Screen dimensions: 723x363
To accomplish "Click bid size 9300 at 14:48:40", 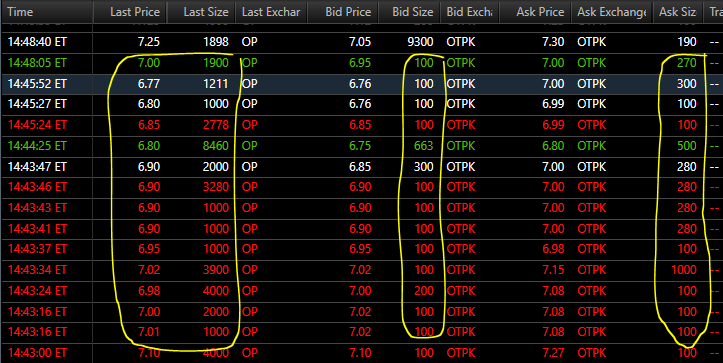I will (421, 42).
